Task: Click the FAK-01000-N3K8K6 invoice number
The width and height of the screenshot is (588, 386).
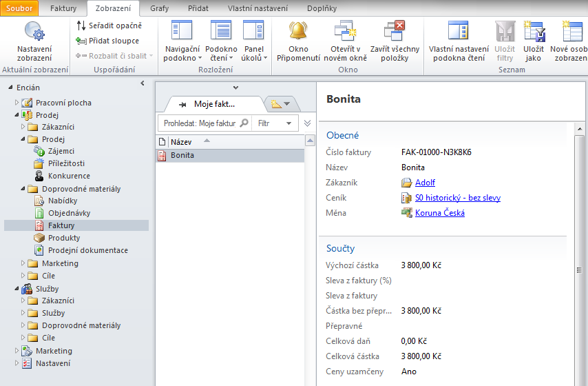Action: pyautogui.click(x=436, y=152)
